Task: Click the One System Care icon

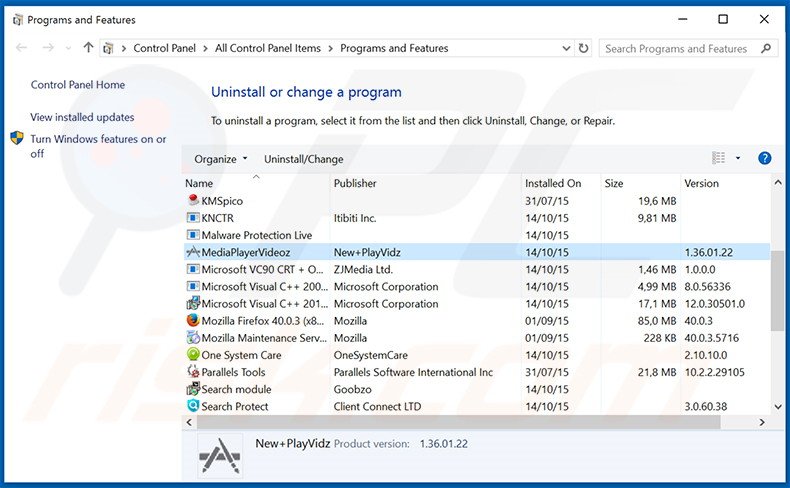Action: pos(193,355)
